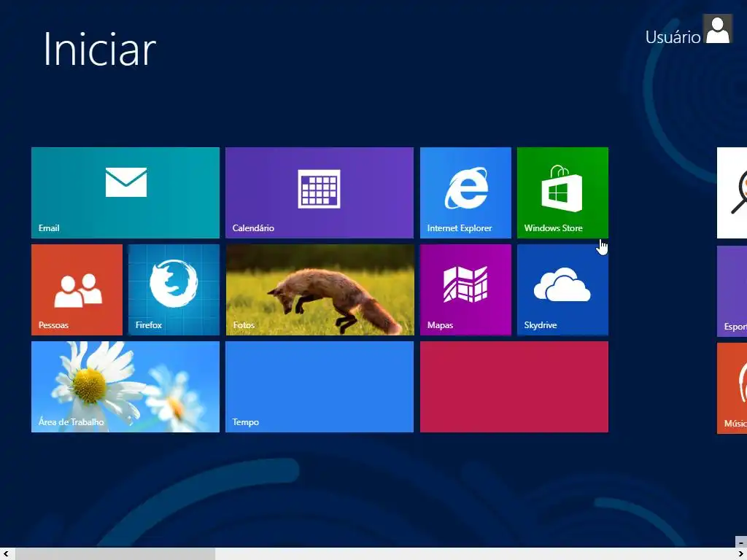This screenshot has height=560, width=747.
Task: Open the Tempo weather tile
Action: coord(320,387)
